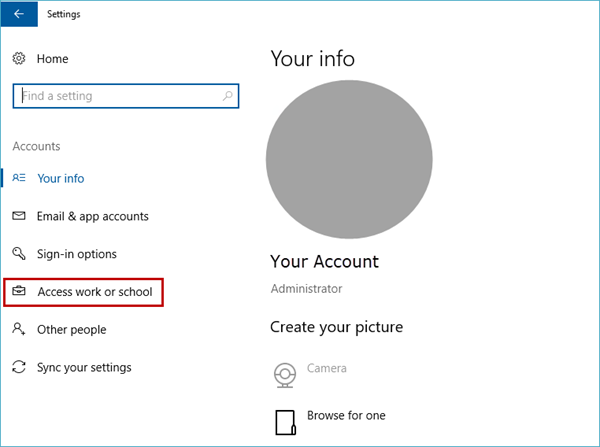Focus the Find a setting search box
Viewport: 600px width, 447px height.
[115, 96]
